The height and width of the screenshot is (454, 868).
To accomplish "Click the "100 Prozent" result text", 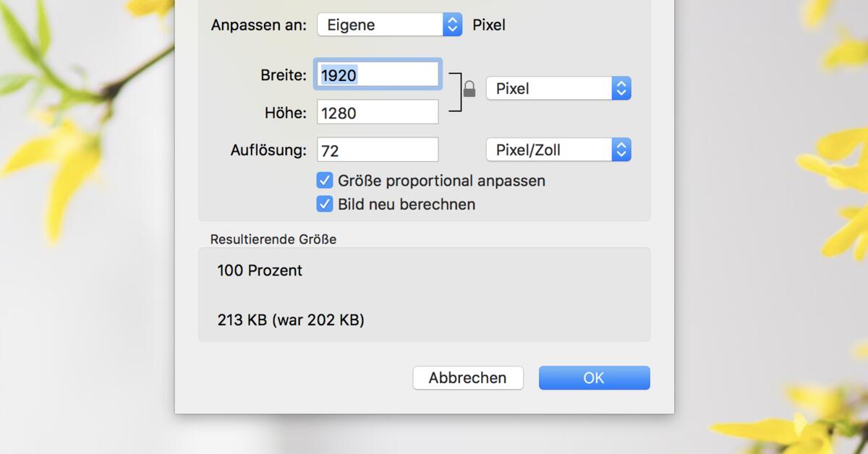I will 259,270.
